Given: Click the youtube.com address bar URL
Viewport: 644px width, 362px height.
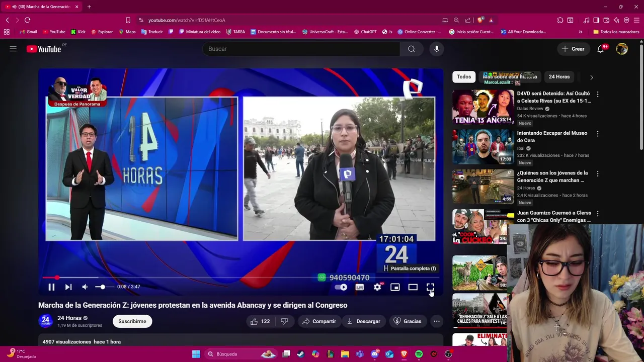Looking at the screenshot, I should click(x=187, y=20).
